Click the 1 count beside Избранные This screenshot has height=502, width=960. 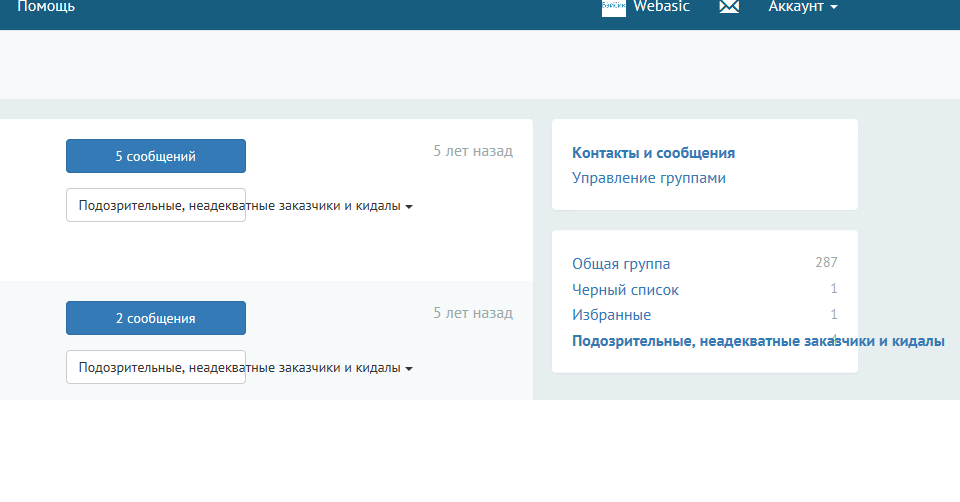click(x=834, y=314)
